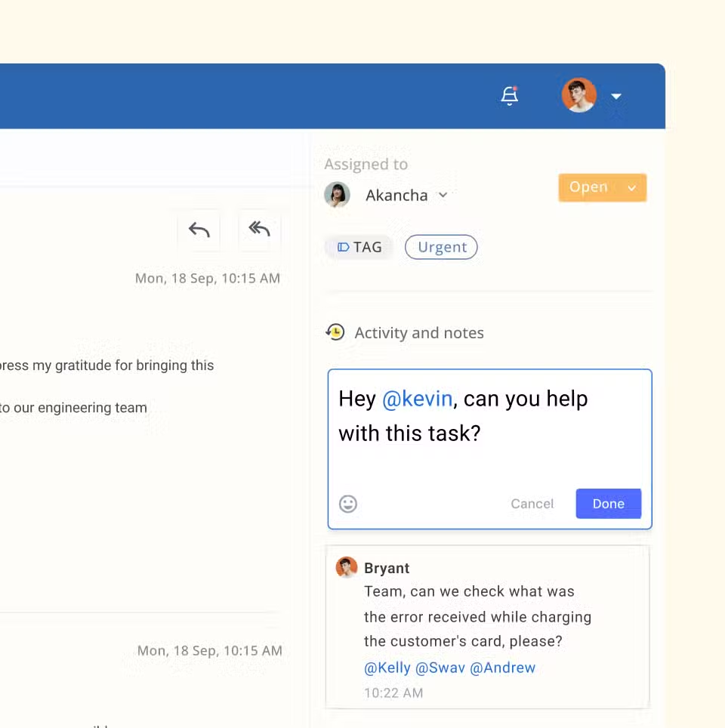
Task: Expand the Akancha assignee dropdown
Action: coord(443,195)
